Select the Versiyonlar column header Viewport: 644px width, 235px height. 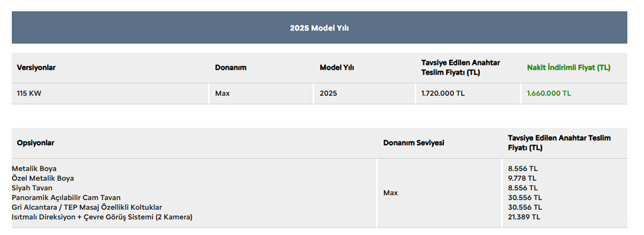pos(36,68)
